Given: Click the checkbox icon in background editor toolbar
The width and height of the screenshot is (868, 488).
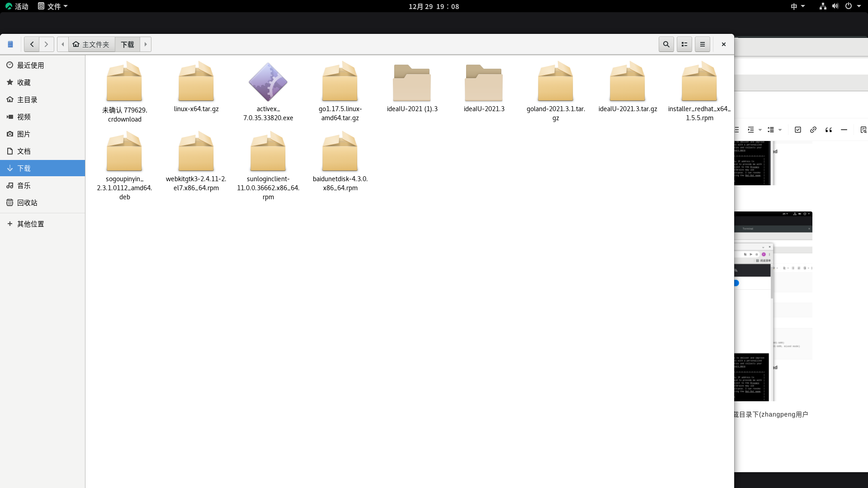Looking at the screenshot, I should (798, 130).
